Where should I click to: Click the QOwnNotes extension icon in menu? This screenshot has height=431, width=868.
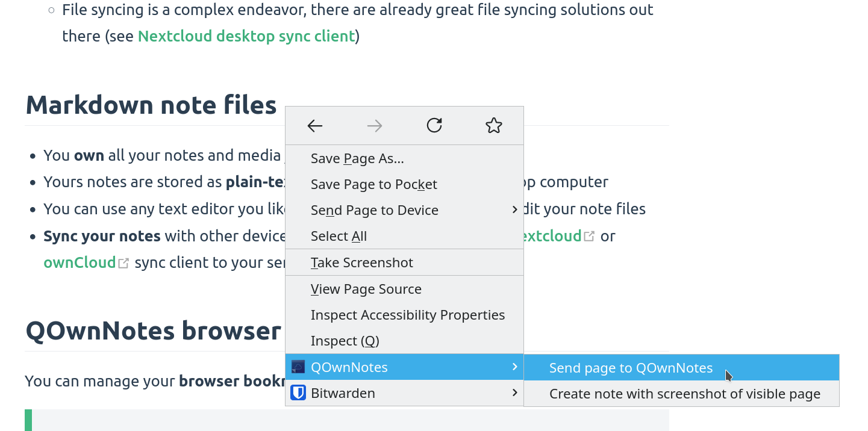pyautogui.click(x=298, y=367)
